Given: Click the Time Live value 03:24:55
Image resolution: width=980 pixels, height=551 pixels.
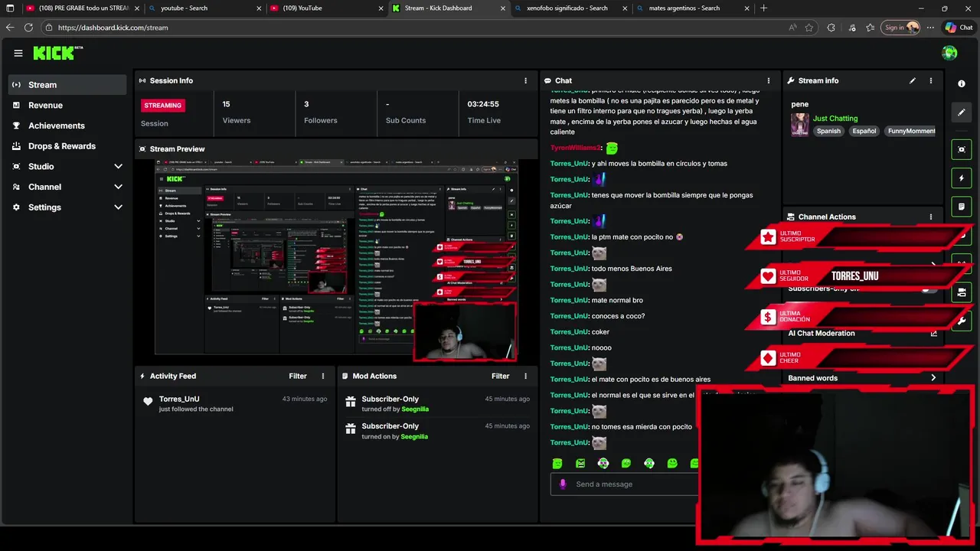Looking at the screenshot, I should coord(483,104).
